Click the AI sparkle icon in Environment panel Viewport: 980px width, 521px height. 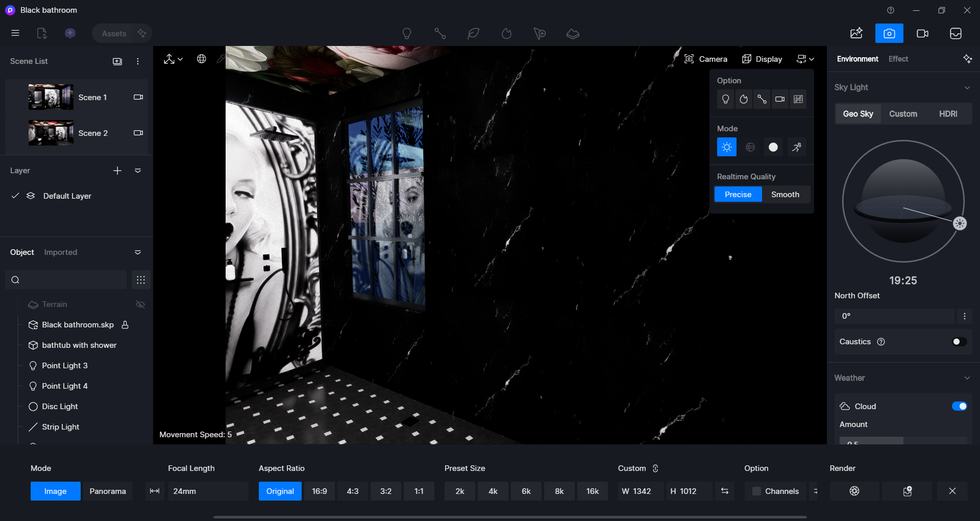[x=967, y=59]
